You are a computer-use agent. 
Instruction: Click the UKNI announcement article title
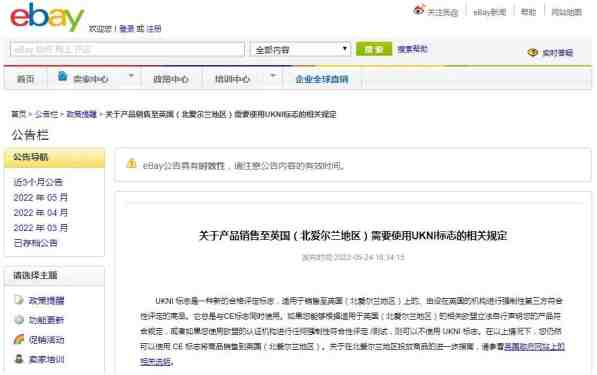click(353, 236)
